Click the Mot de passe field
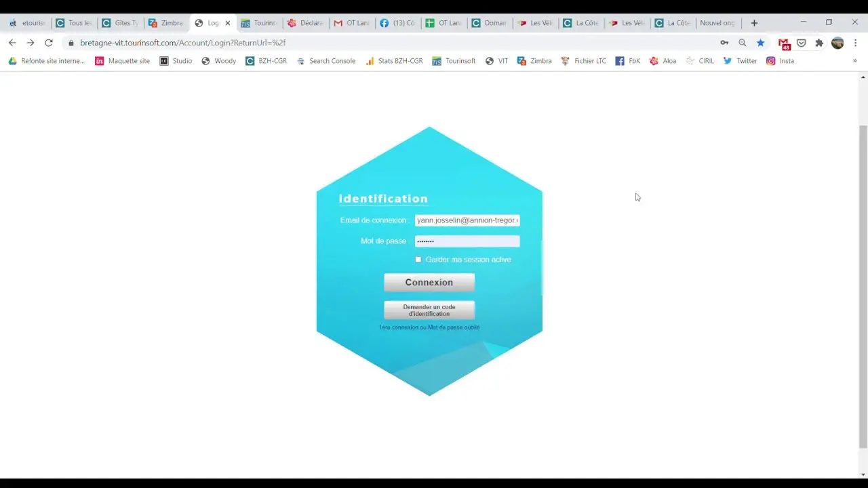The height and width of the screenshot is (488, 868). pos(467,241)
